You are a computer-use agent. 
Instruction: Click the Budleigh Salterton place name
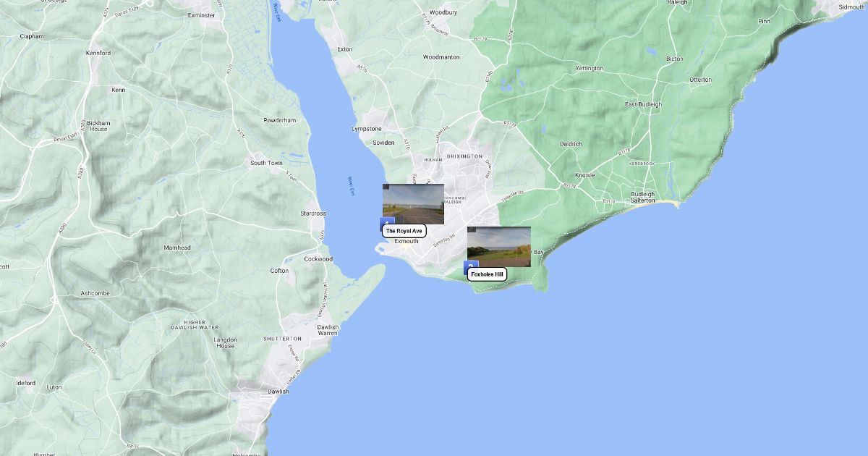click(x=642, y=197)
